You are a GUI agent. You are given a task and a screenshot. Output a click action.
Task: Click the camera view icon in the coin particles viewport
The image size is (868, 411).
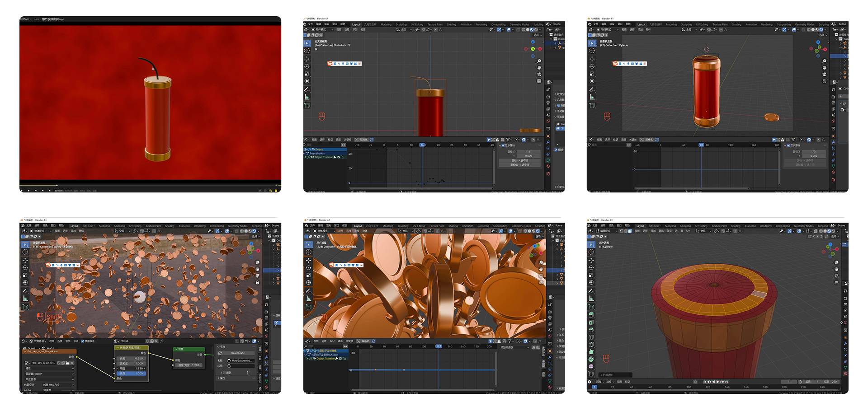257,276
